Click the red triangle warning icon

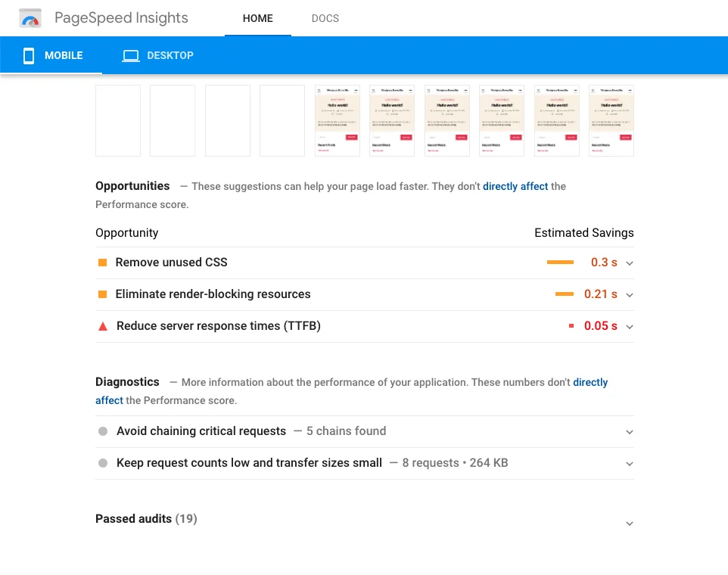[x=103, y=326]
